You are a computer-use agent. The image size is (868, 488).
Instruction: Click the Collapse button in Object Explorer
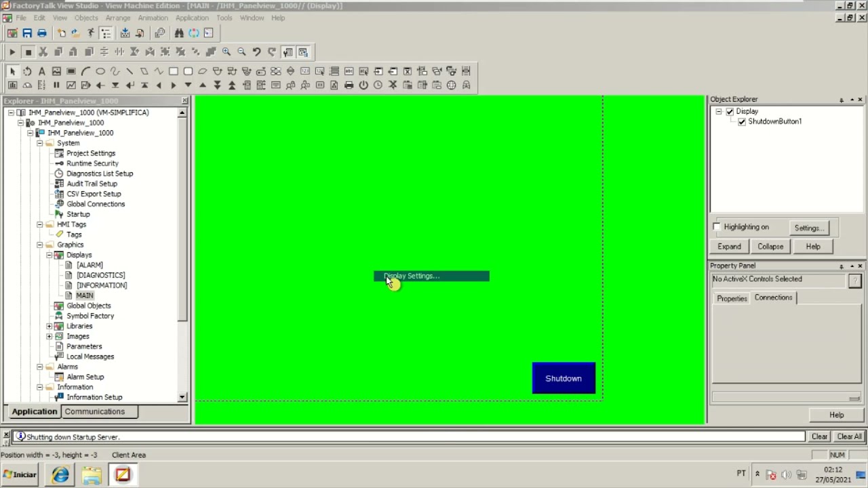click(x=770, y=247)
